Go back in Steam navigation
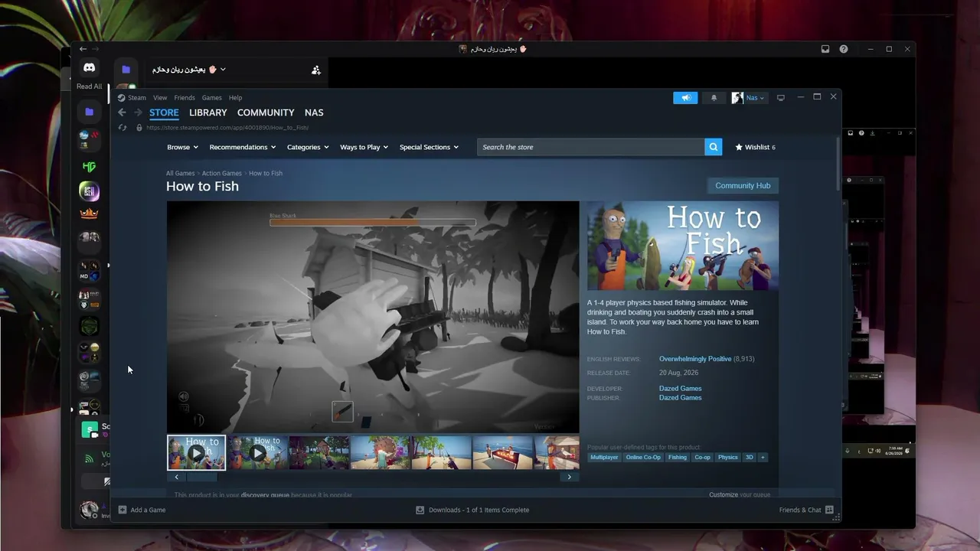The width and height of the screenshot is (980, 551). coord(122,112)
